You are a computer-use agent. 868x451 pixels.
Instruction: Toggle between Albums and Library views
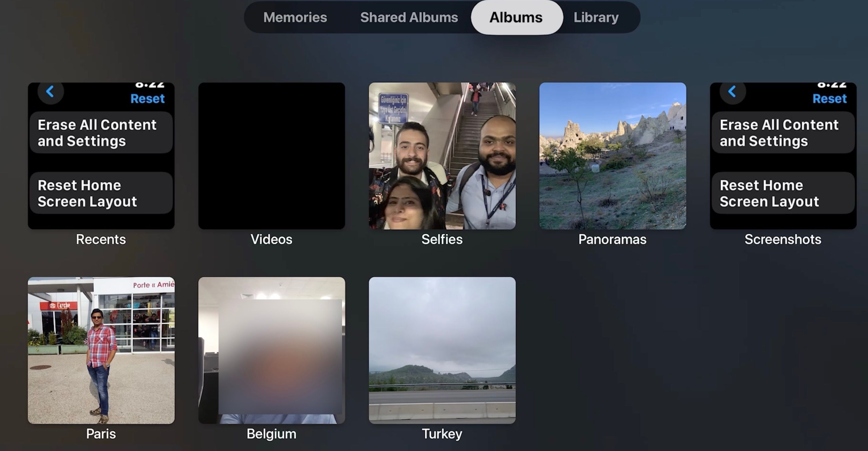[x=596, y=17]
